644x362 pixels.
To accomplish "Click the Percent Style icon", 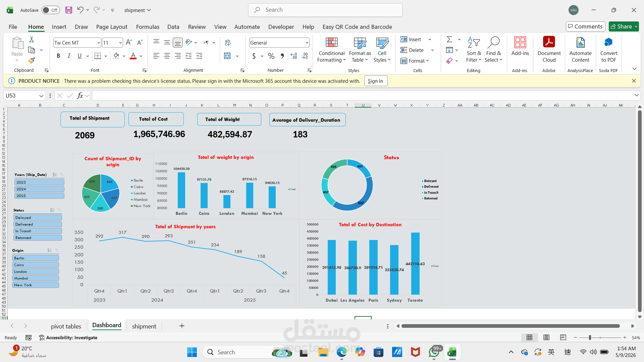I will tap(271, 56).
